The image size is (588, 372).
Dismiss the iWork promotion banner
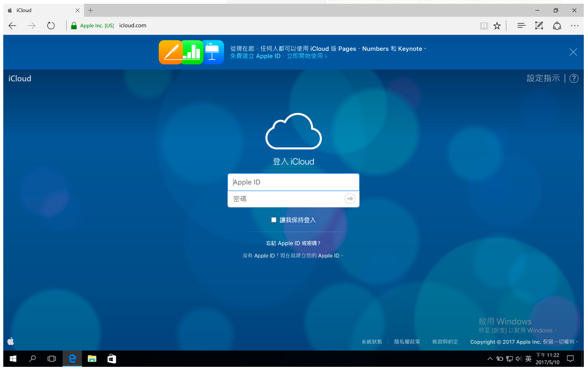573,52
